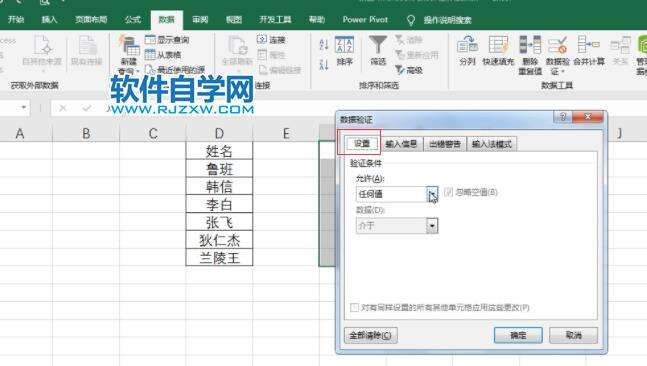Viewport: 647px width, 366px height.
Task: Click the cell containing 狄仁杰
Action: point(219,239)
